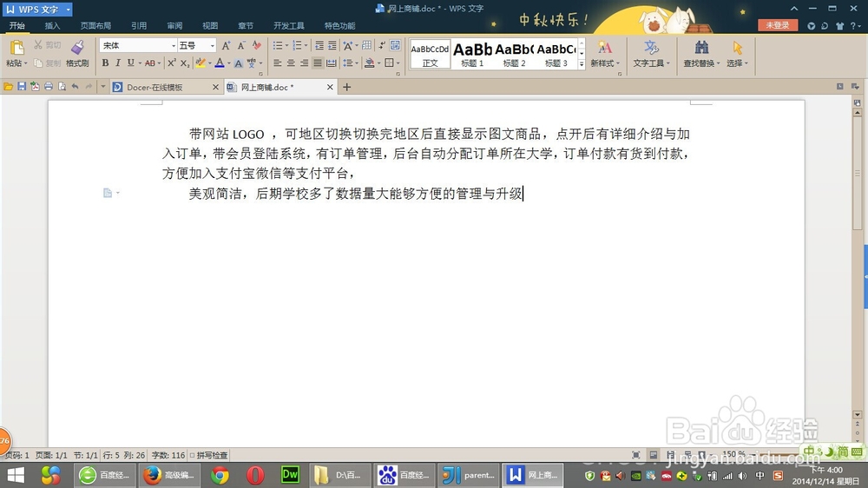Viewport: 868px width, 488px height.
Task: Add a new document tab with plus
Action: click(346, 87)
